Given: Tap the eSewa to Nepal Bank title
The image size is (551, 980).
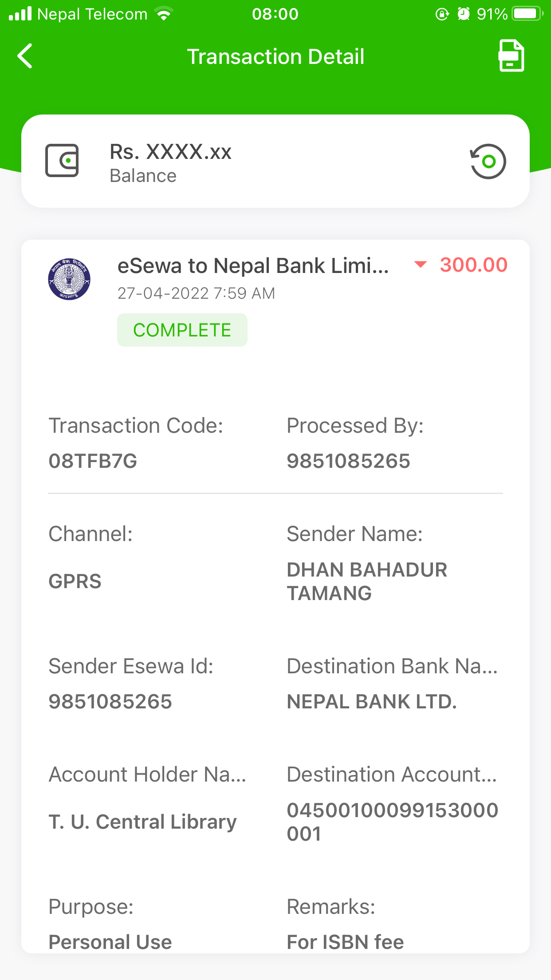Looking at the screenshot, I should [x=253, y=266].
